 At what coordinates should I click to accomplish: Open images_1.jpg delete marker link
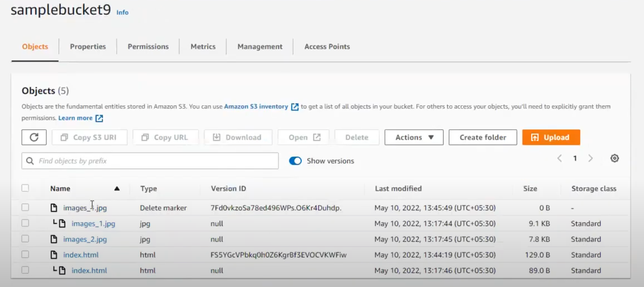tap(85, 208)
